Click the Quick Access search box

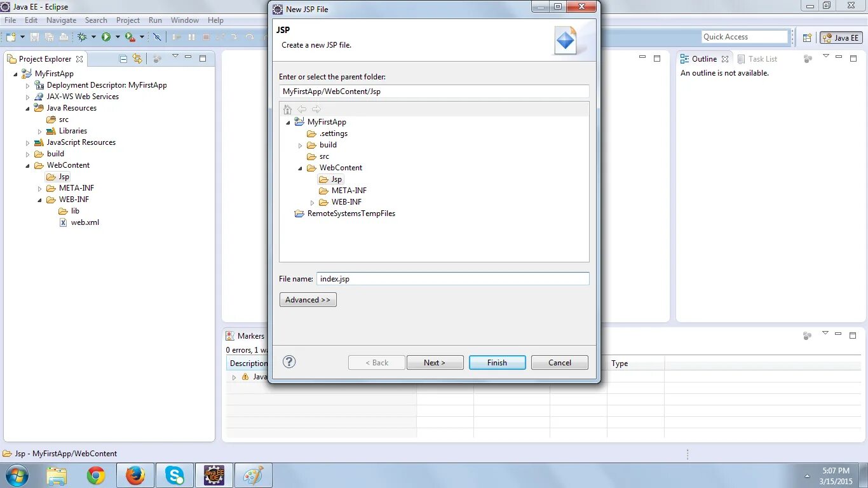click(x=745, y=37)
